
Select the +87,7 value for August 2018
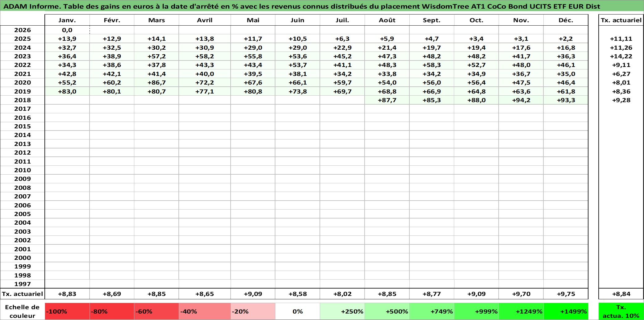pos(387,100)
